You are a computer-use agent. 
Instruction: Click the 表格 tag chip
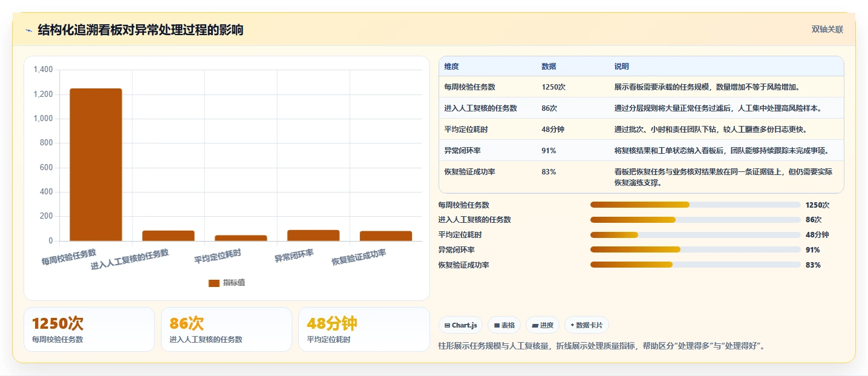[504, 325]
